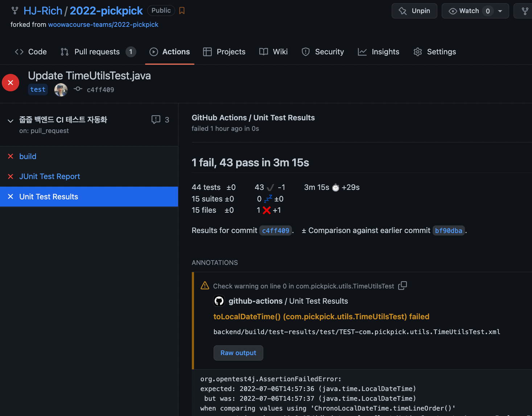The image size is (532, 416).
Task: Select the Unit Test Results job
Action: point(89,196)
